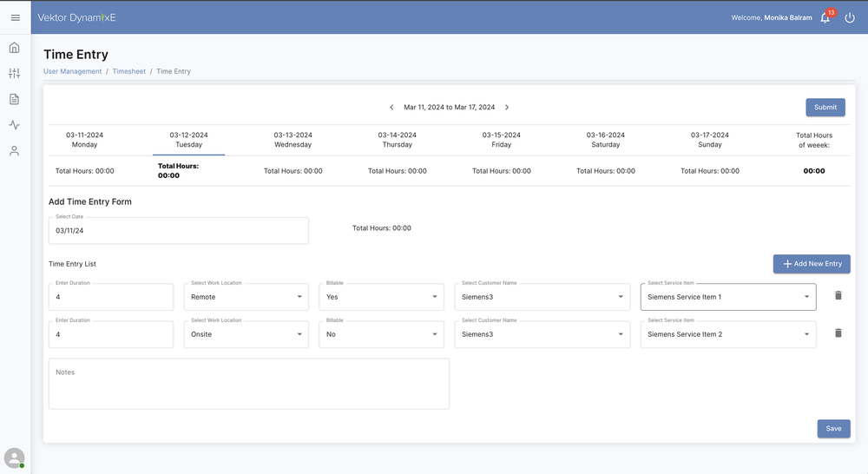
Task: Go to previous week arrow
Action: 391,108
